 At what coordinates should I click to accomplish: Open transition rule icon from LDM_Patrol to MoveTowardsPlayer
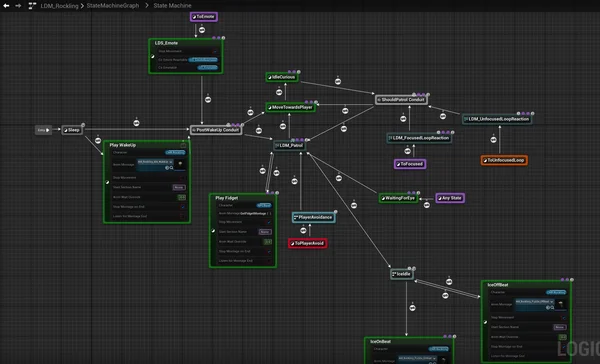point(283,126)
